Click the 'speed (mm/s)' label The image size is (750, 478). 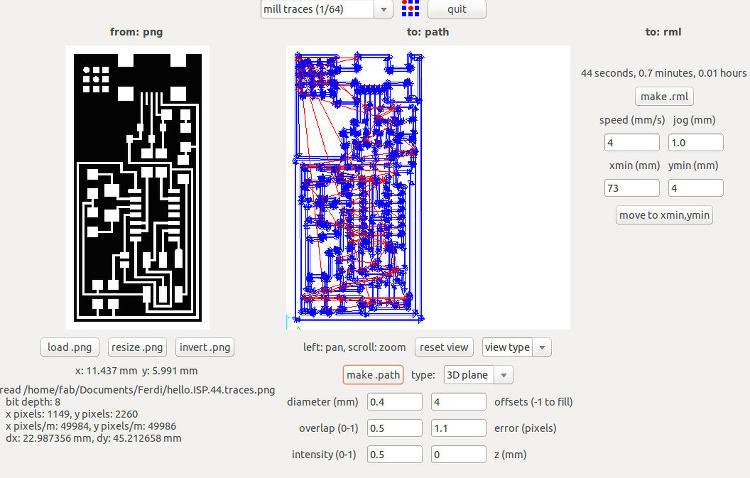point(632,120)
